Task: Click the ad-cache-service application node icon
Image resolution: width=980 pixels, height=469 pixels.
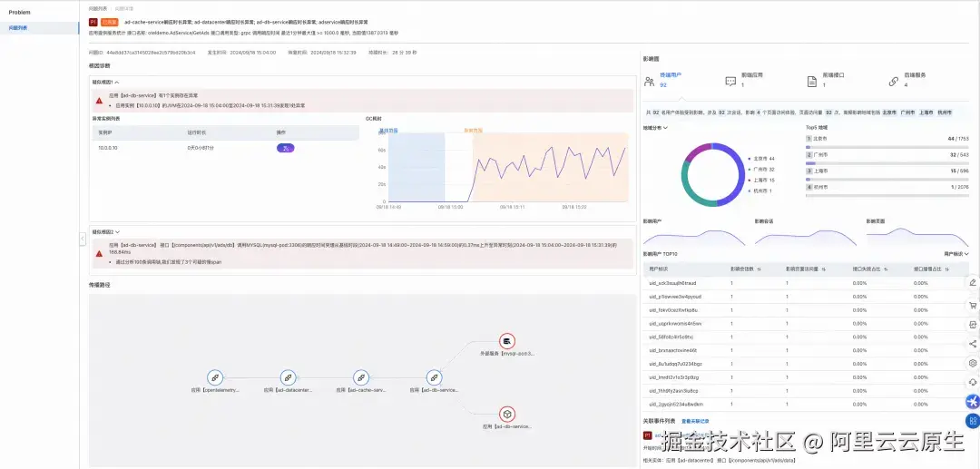Action: coord(360,377)
